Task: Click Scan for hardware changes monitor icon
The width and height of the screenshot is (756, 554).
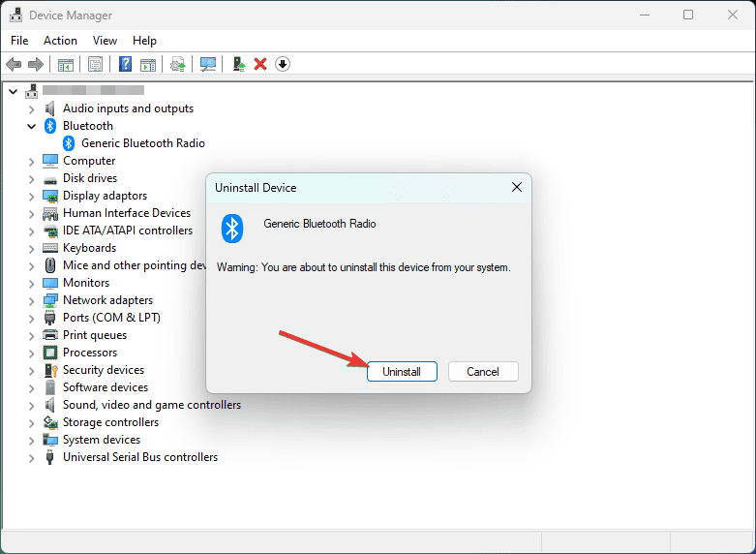Action: (x=208, y=64)
